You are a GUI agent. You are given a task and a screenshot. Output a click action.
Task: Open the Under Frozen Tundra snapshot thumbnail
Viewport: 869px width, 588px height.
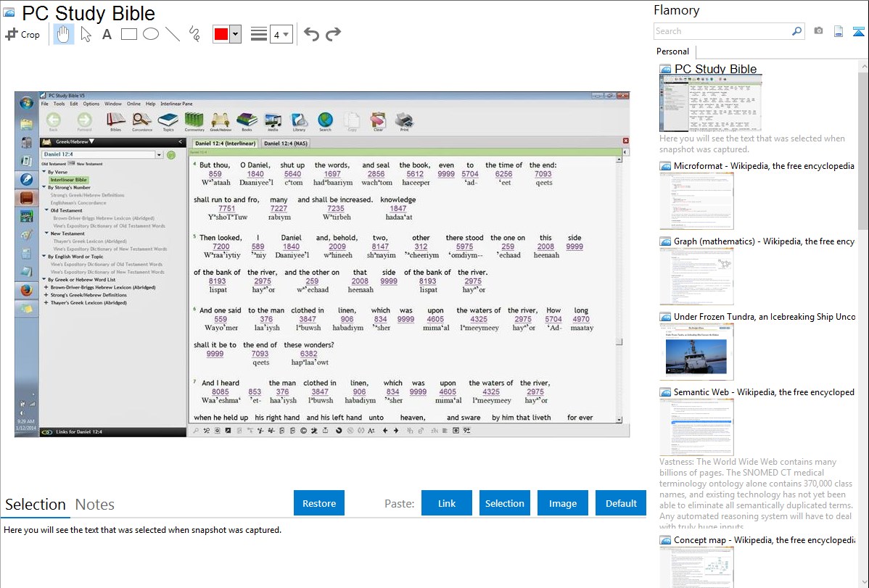click(696, 352)
